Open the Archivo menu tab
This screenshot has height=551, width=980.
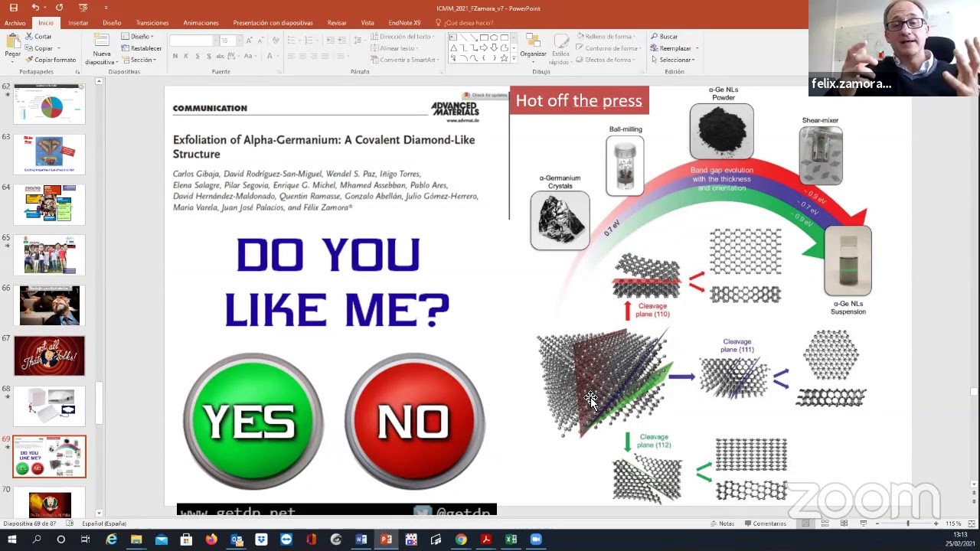click(x=15, y=23)
